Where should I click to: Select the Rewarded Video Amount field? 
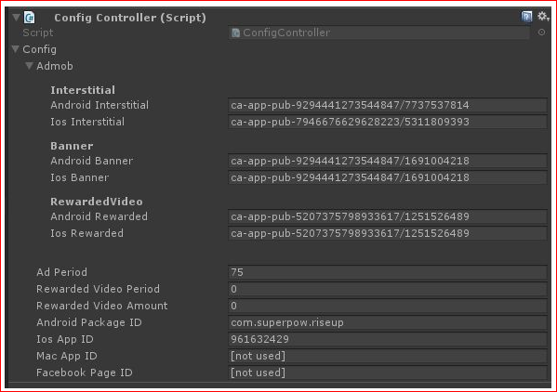(x=387, y=306)
